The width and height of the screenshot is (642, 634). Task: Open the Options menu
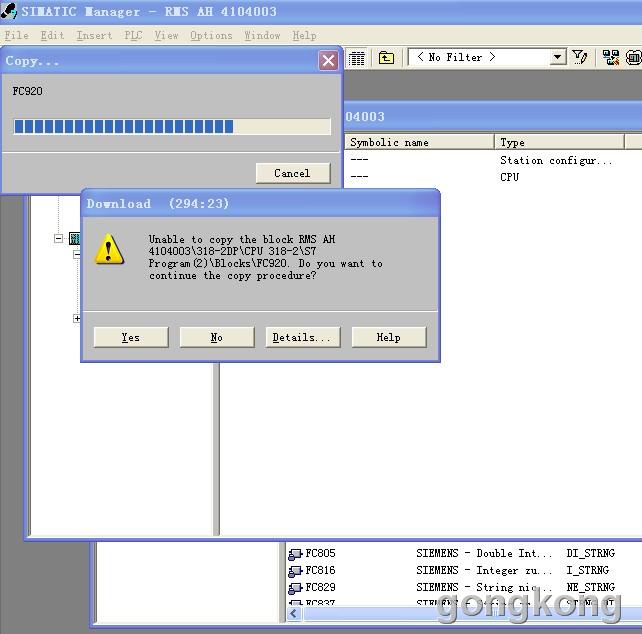point(211,36)
